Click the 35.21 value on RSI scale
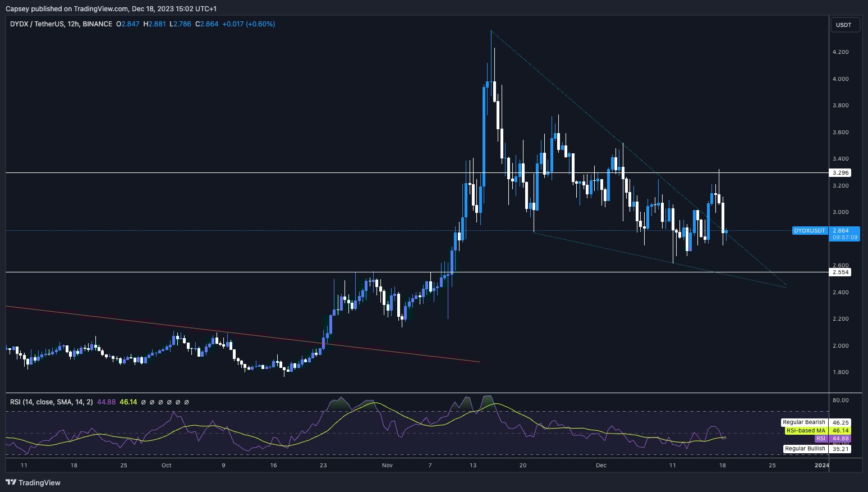The height and width of the screenshot is (492, 868). point(841,449)
